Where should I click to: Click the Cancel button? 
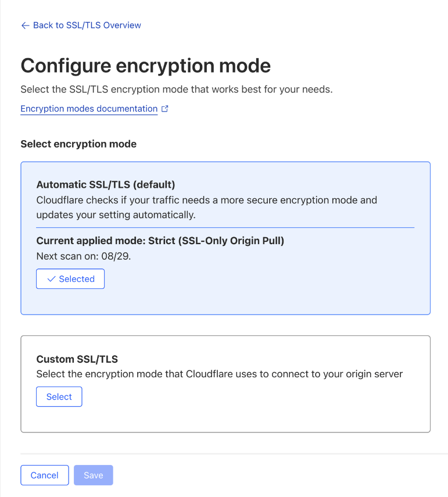point(45,475)
